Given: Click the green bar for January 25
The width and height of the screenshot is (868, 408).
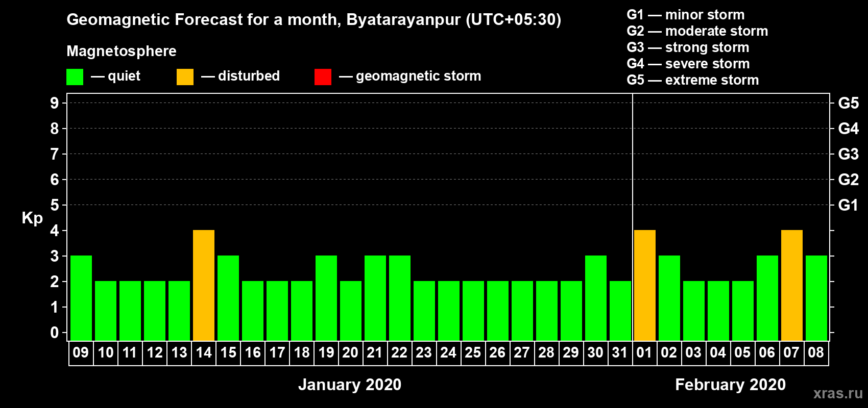Looking at the screenshot, I should (473, 311).
